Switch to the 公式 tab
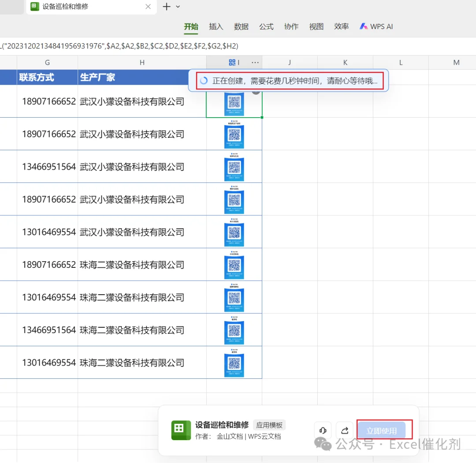This screenshot has height=463, width=476. point(266,27)
